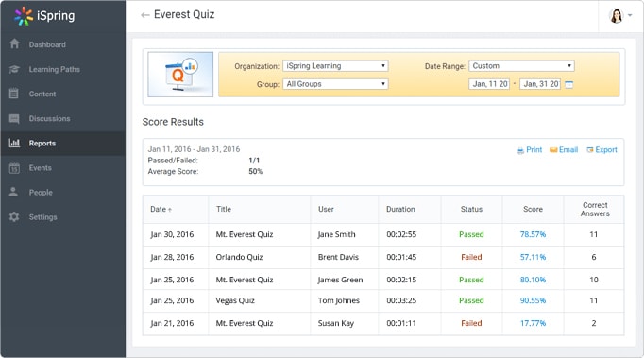Open the All Groups dropdown

pos(335,84)
